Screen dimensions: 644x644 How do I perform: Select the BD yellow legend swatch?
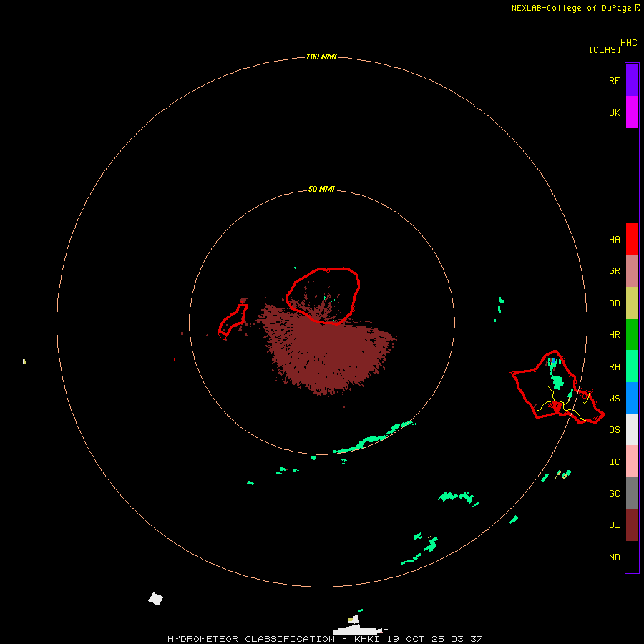(x=632, y=303)
